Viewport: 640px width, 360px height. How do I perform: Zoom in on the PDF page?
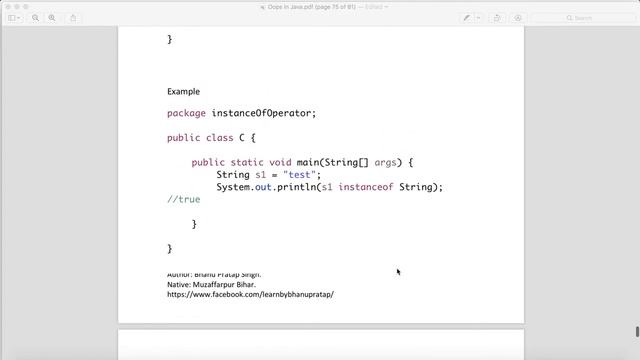coord(52,18)
